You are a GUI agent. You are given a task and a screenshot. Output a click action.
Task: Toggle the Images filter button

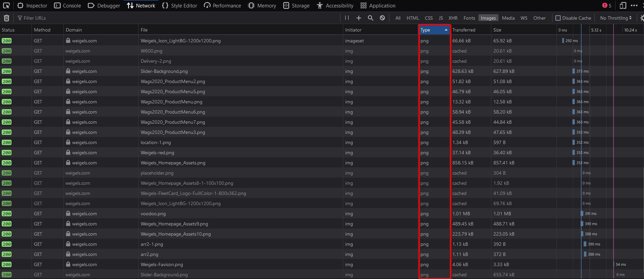point(488,18)
